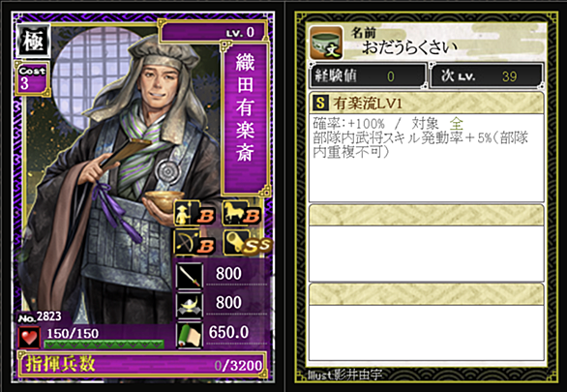
Task: Click the scroll strategy stat icon
Action: click(x=190, y=335)
